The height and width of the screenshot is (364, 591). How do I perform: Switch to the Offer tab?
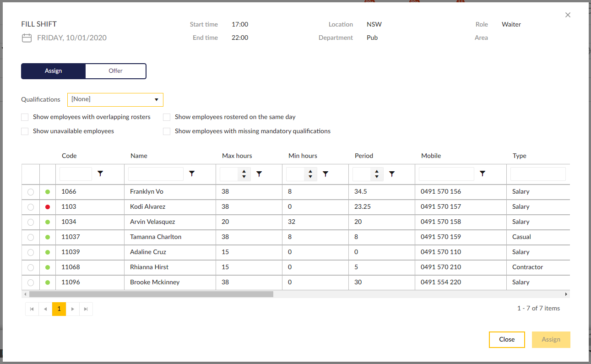116,71
